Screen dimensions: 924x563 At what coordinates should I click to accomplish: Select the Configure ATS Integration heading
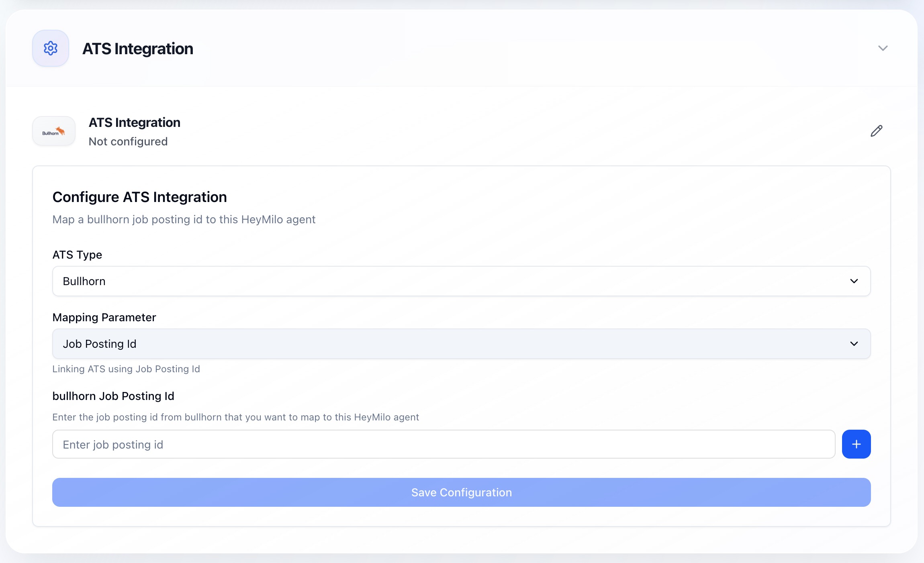coord(139,197)
